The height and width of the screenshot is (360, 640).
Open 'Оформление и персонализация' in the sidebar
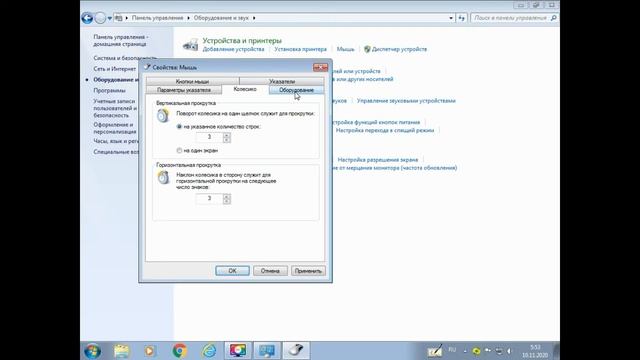[x=115, y=128]
